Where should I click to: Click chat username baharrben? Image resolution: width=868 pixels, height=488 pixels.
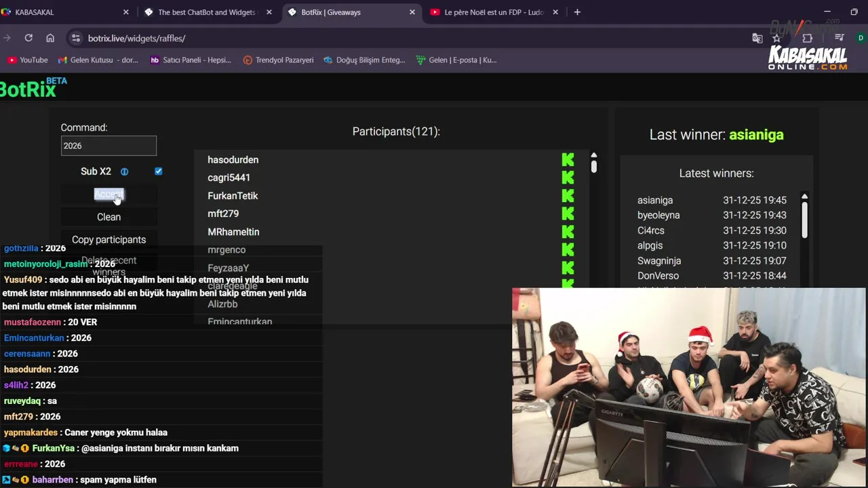pos(52,480)
